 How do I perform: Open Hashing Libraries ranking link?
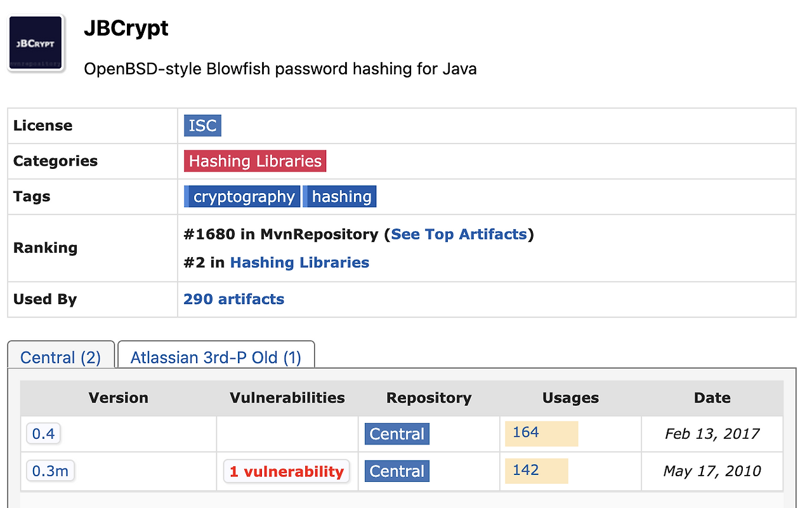click(299, 262)
